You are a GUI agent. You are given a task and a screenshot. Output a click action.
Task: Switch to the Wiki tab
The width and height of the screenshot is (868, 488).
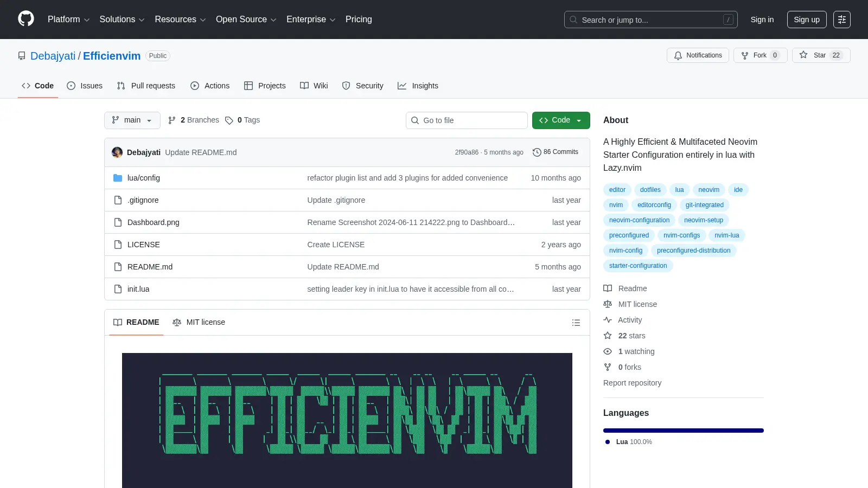(314, 86)
